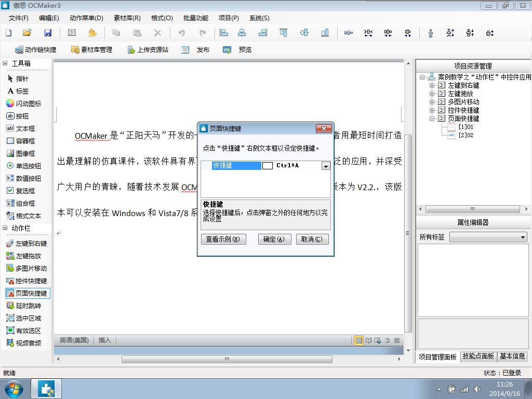Image resolution: width=532 pixels, height=399 pixels.
Task: Select 左键到右键 action
Action: [x=26, y=243]
